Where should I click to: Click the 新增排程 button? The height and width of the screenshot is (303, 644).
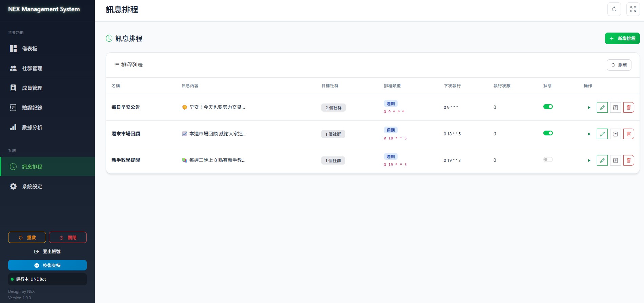(622, 38)
